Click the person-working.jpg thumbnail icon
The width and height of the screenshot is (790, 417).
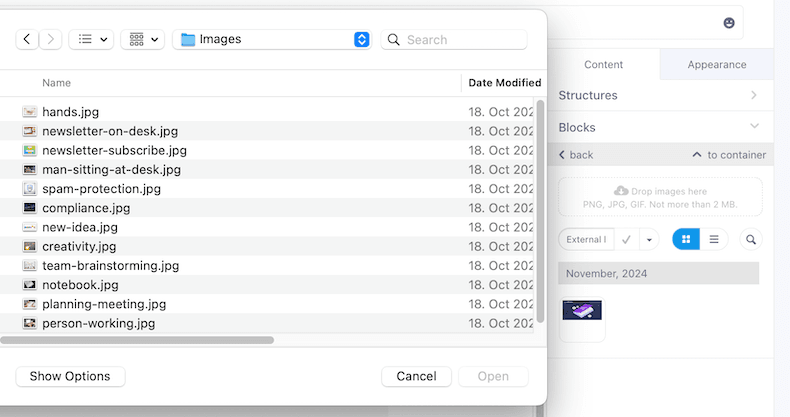coord(30,323)
